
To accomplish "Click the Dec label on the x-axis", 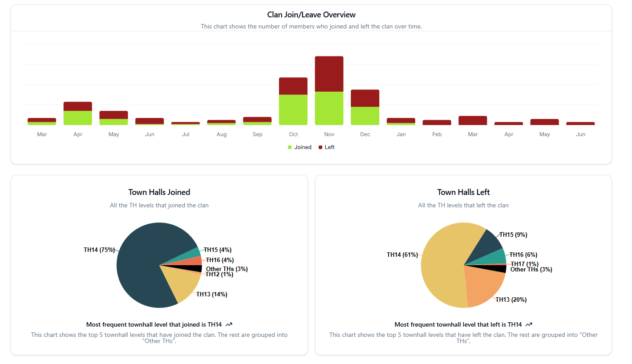I will [365, 134].
